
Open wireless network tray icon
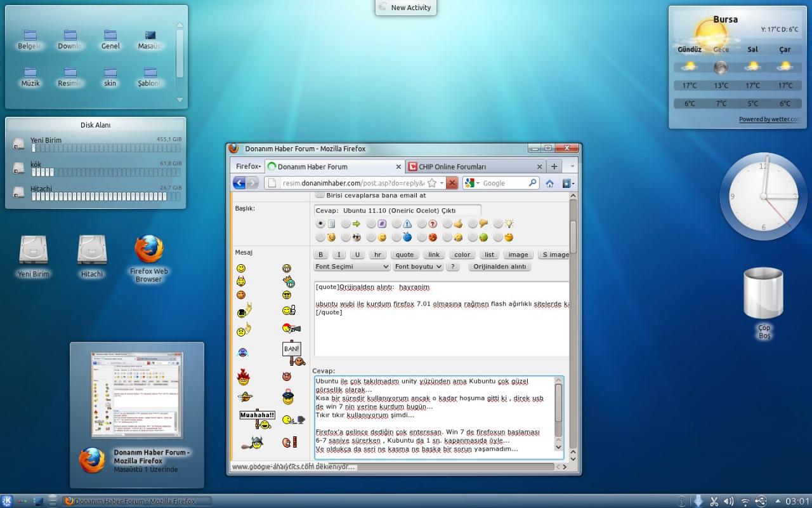click(x=745, y=501)
